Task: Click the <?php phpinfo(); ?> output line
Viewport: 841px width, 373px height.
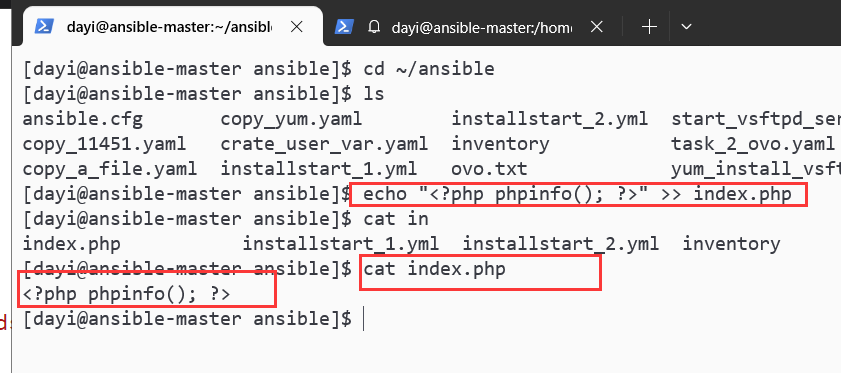Action: tap(127, 294)
